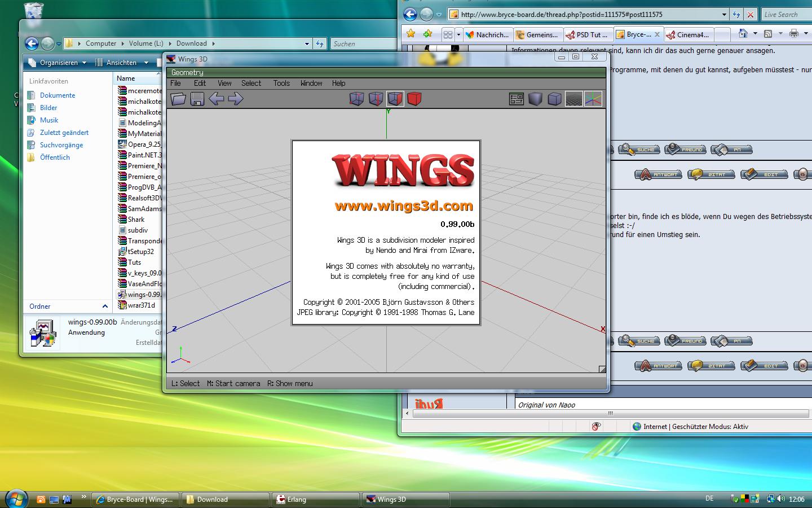812x508 pixels.
Task: Open the Wings 3D preferences list icon
Action: click(x=517, y=99)
